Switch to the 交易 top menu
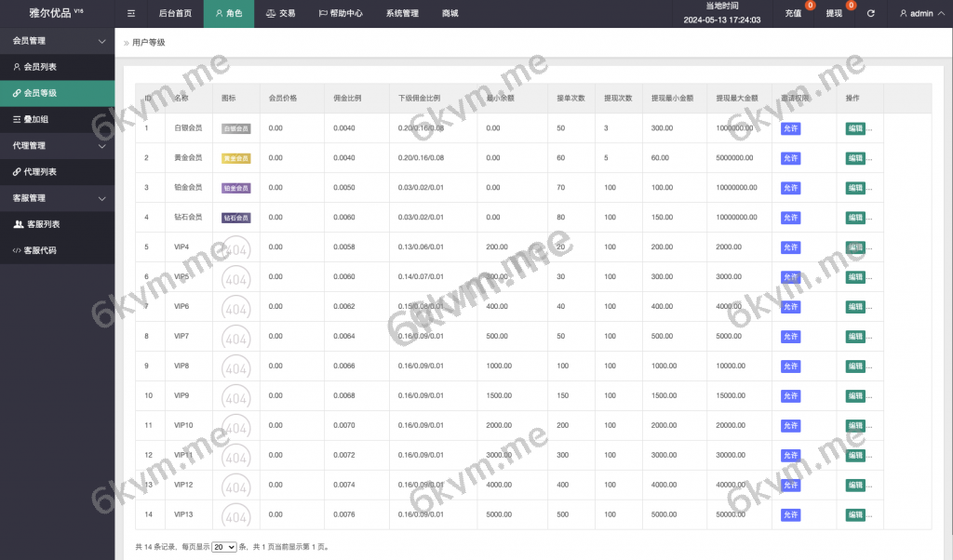Image resolution: width=953 pixels, height=560 pixels. pyautogui.click(x=280, y=14)
